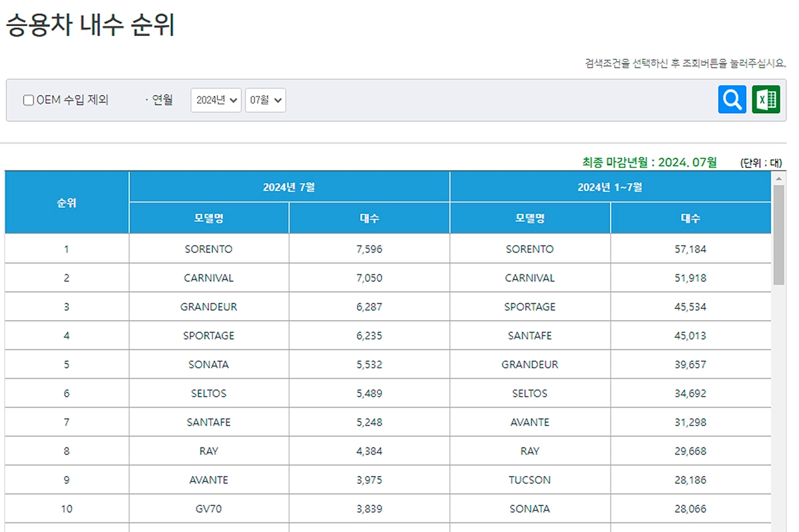Enable the OEM 수입 제외 checkbox
This screenshot has height=532, width=799.
click(x=29, y=101)
